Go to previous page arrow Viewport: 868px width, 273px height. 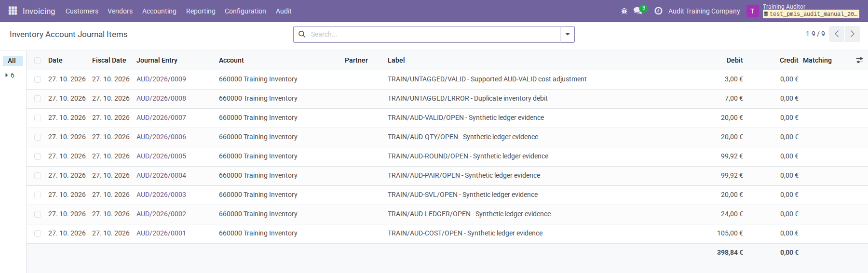pyautogui.click(x=837, y=34)
